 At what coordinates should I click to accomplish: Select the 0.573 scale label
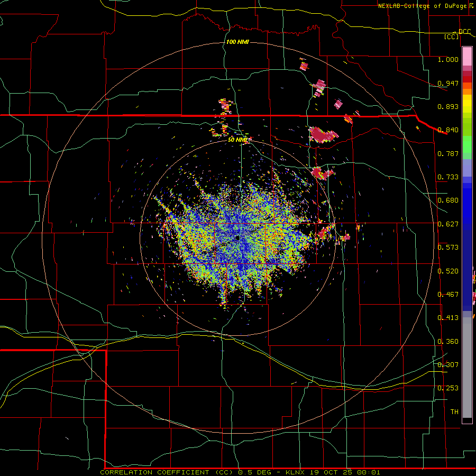coord(448,248)
